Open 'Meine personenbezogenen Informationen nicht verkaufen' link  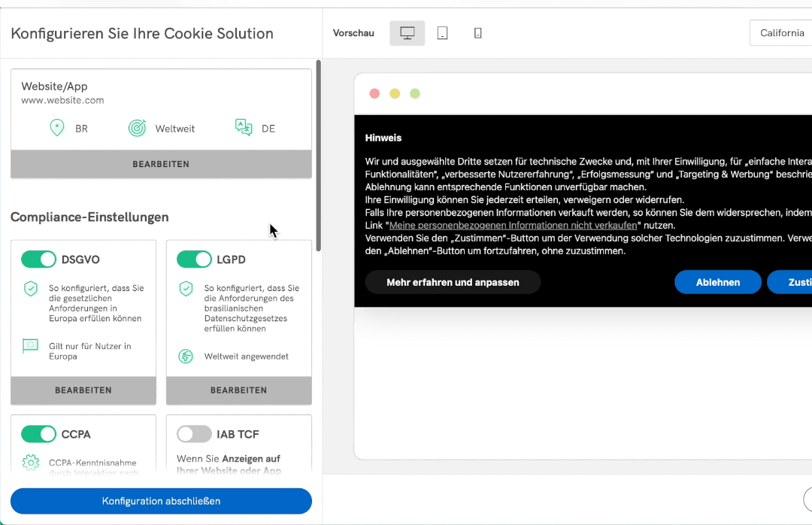tap(514, 225)
